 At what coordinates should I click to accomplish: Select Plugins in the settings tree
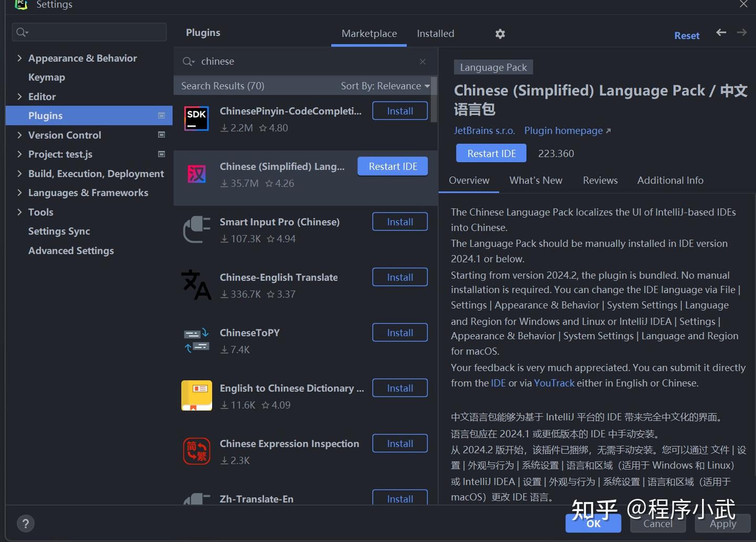pos(89,115)
